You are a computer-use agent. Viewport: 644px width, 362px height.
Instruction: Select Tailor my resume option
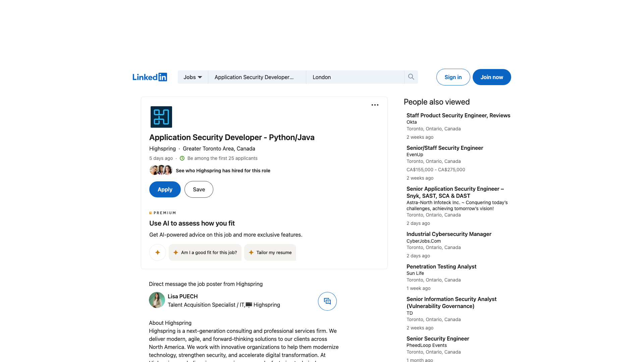point(270,252)
